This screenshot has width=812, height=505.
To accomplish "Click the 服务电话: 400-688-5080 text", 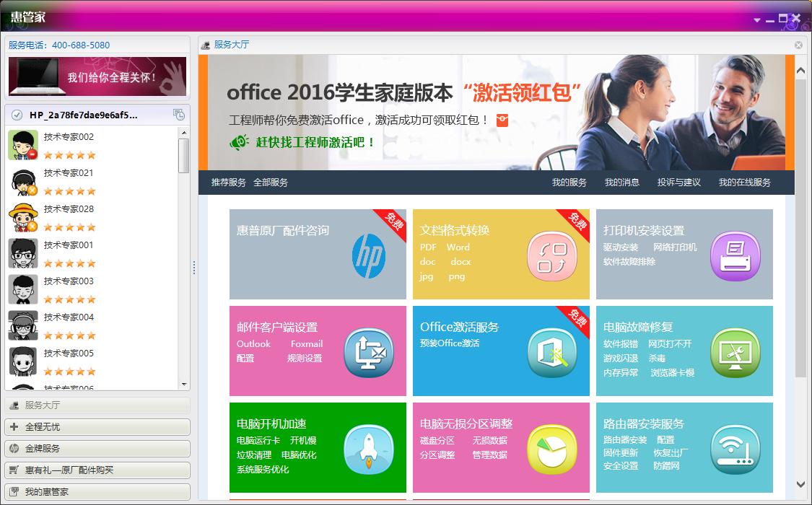I will (x=59, y=45).
